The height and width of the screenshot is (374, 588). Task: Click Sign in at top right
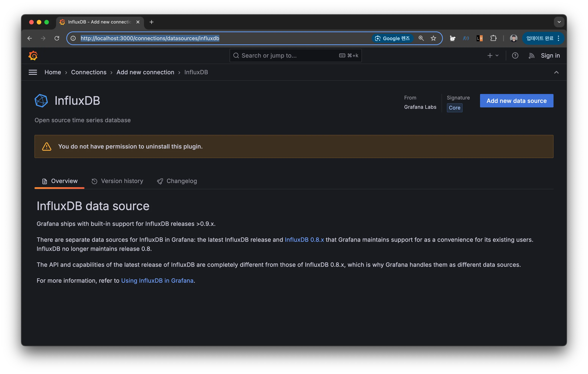tap(550, 56)
